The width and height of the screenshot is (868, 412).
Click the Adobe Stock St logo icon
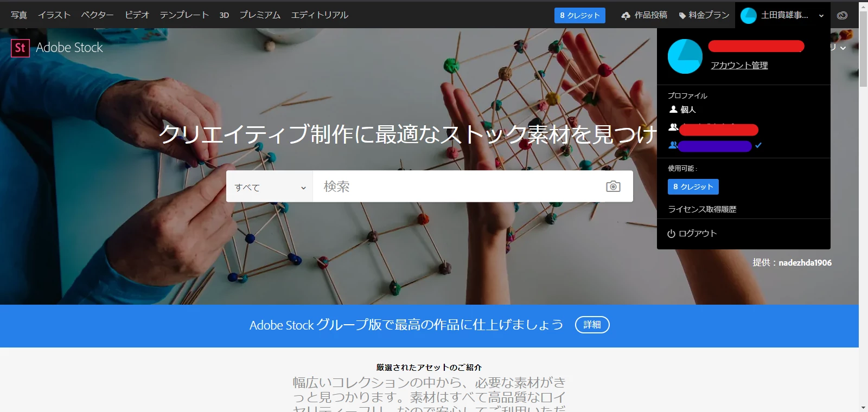[20, 48]
